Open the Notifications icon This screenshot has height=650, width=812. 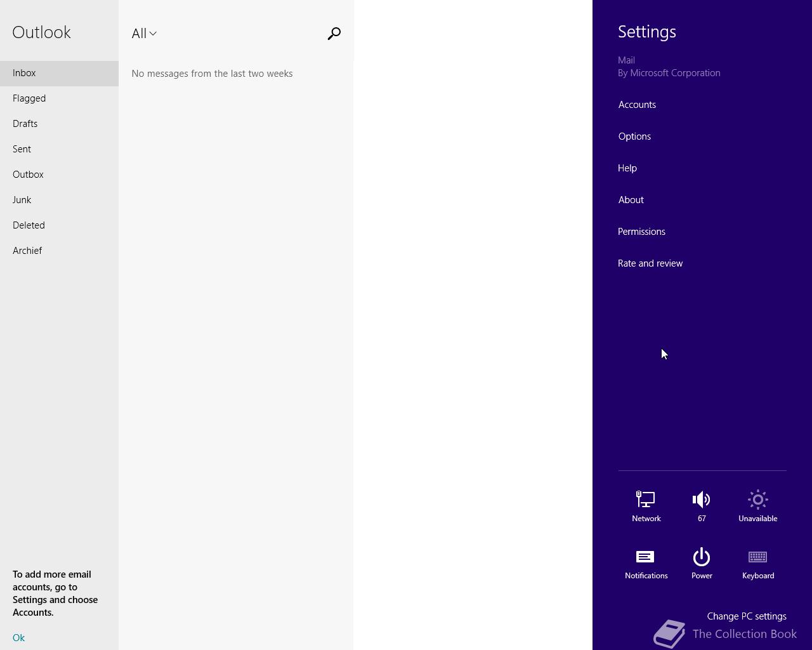coord(646,563)
